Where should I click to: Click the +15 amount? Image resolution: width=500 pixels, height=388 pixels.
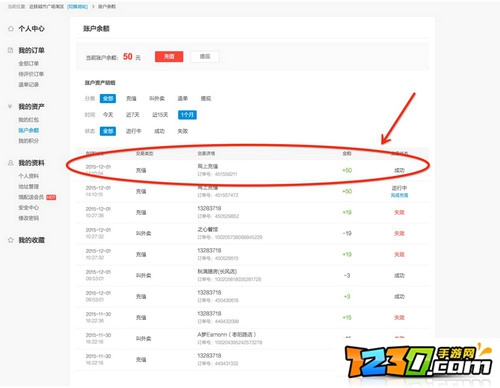347,317
